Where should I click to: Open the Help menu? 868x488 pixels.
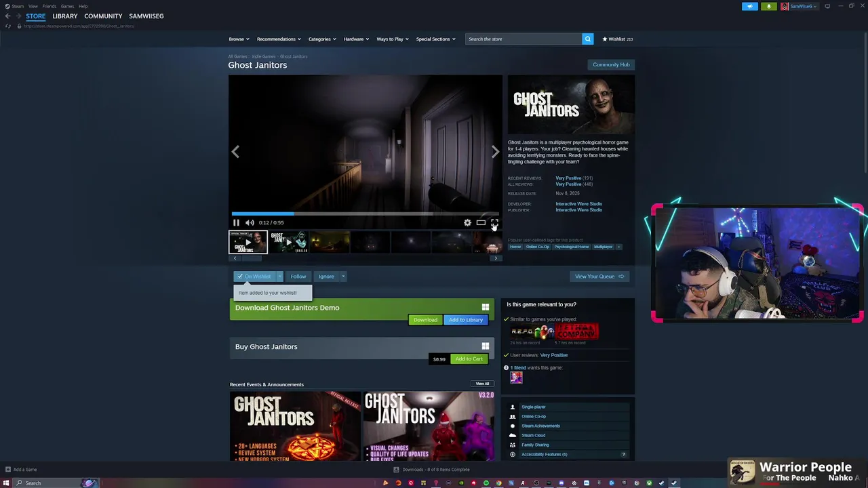[83, 6]
